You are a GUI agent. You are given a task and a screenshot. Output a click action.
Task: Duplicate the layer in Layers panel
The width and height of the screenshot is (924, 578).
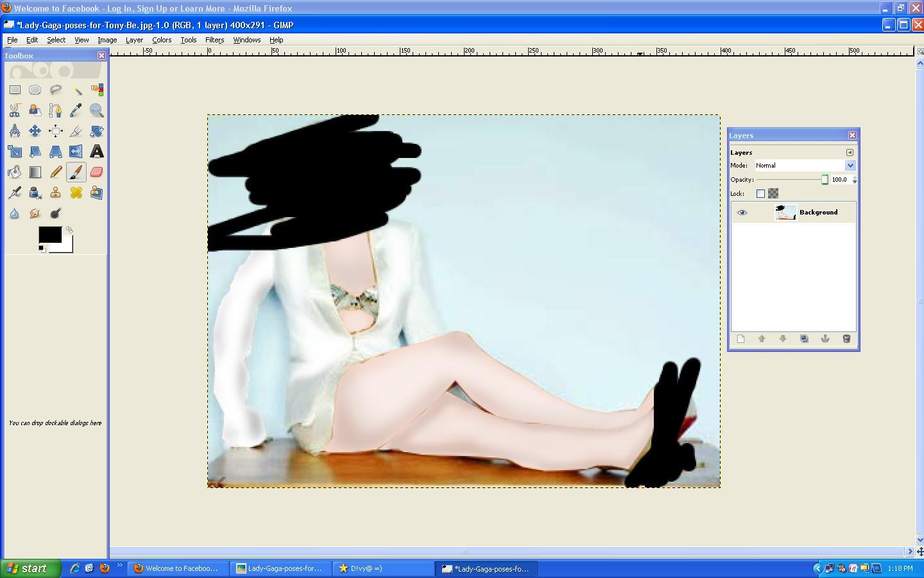point(804,339)
